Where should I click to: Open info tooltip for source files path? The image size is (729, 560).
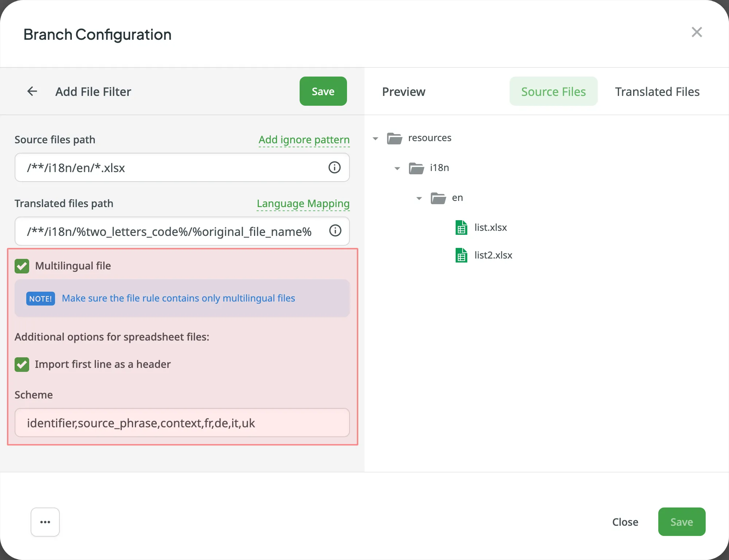click(x=334, y=167)
